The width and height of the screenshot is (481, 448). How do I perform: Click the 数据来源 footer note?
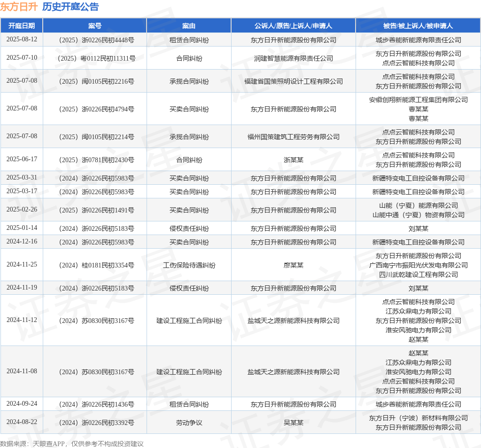[x=72, y=444]
